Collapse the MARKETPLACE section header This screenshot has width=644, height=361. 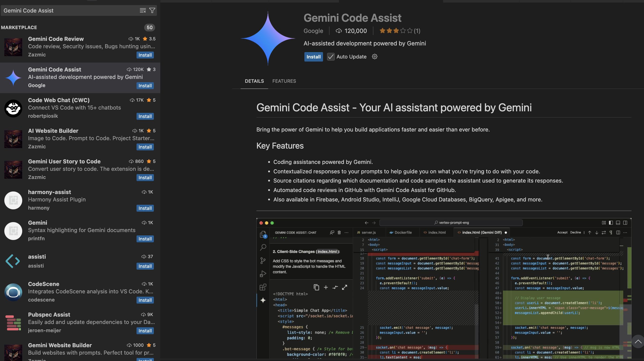(x=19, y=27)
